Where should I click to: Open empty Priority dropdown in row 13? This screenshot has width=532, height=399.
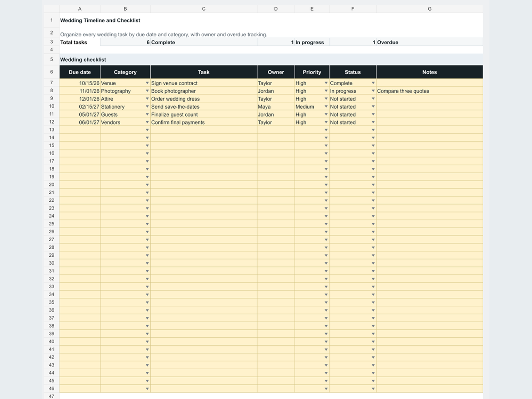pyautogui.click(x=326, y=130)
